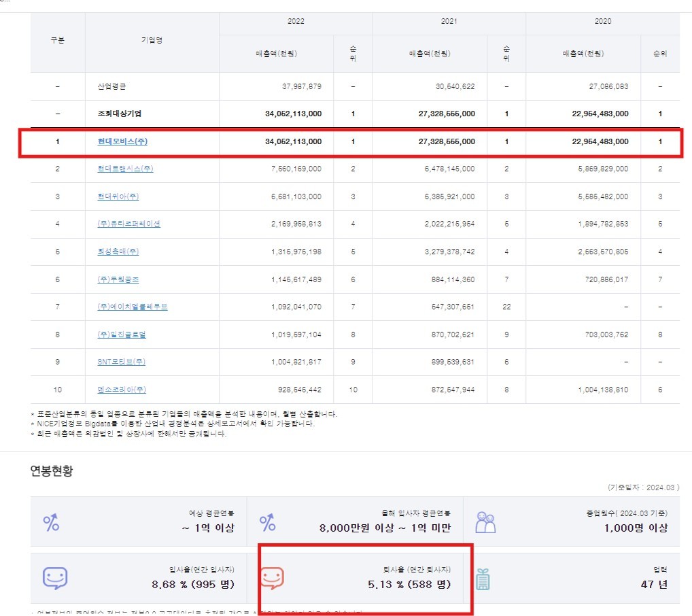Click 덴소코리아 row 2020 sales value
This screenshot has height=616, width=692.
(604, 390)
